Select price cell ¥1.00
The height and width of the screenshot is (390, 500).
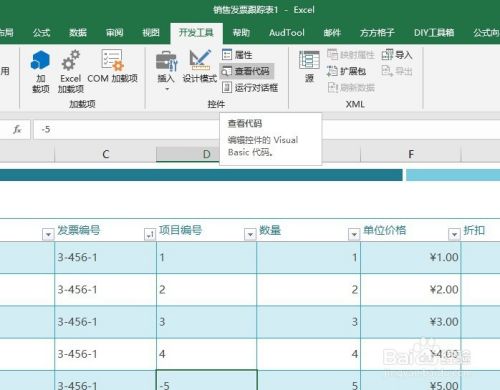pyautogui.click(x=411, y=258)
